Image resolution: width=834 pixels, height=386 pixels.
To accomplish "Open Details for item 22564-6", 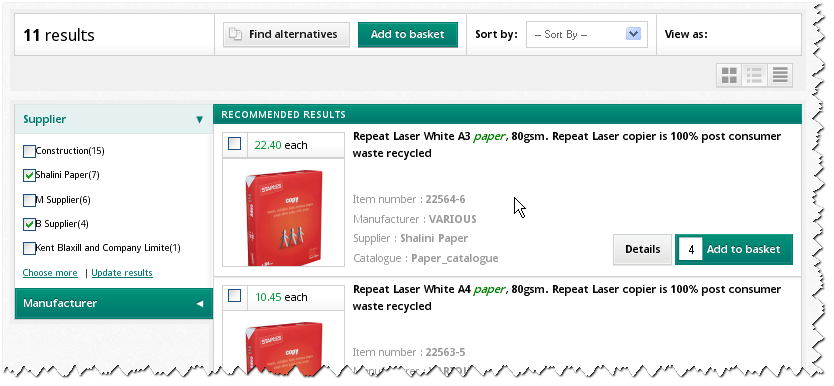I will (643, 249).
